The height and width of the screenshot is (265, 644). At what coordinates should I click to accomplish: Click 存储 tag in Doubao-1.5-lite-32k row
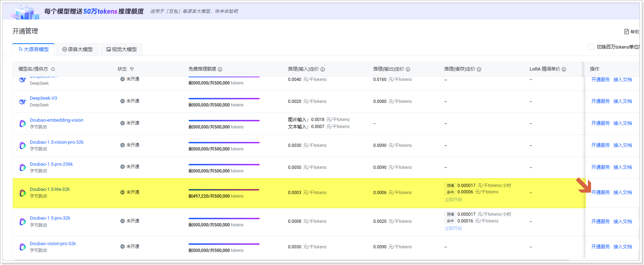click(x=450, y=186)
